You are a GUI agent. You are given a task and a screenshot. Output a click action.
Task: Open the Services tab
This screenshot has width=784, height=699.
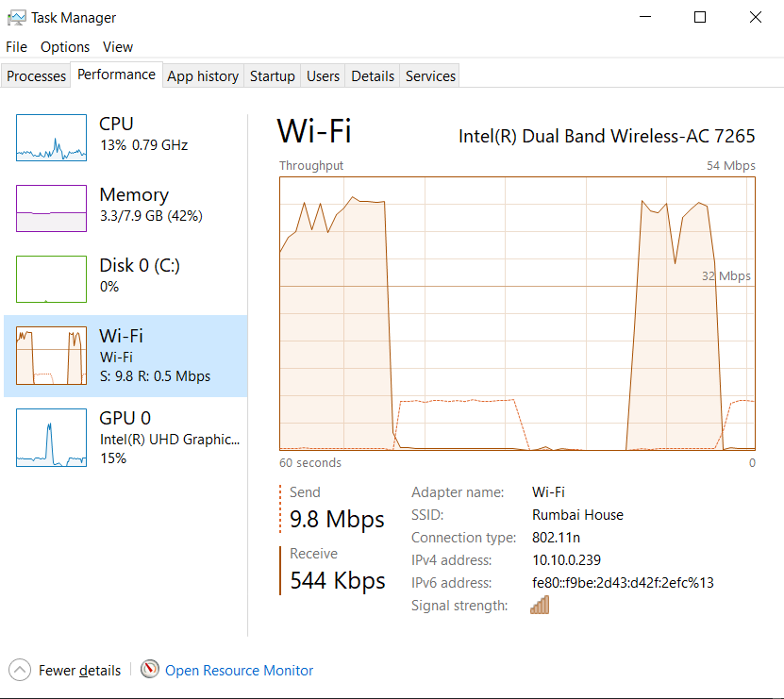click(x=430, y=76)
